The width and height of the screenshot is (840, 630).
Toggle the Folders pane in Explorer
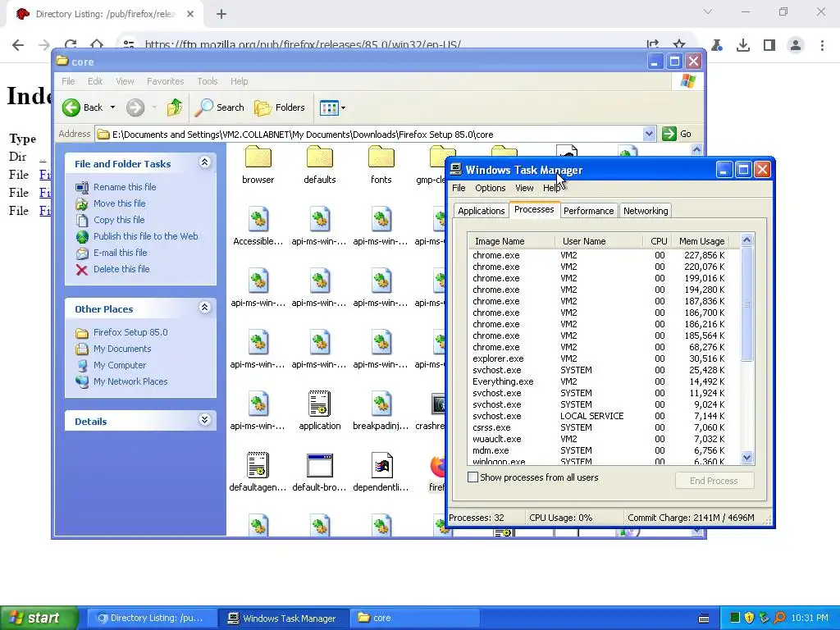[280, 107]
